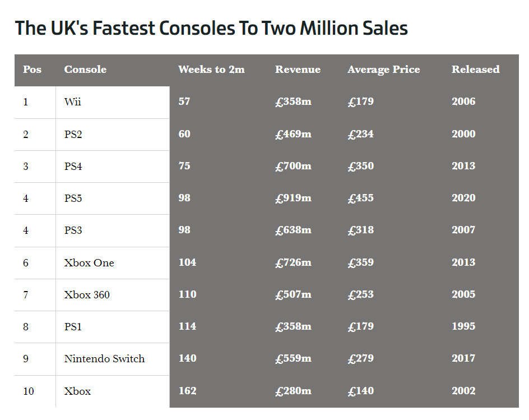Viewport: 529px width, 420px height.
Task: Select the 'Wii' console cell
Action: point(72,102)
